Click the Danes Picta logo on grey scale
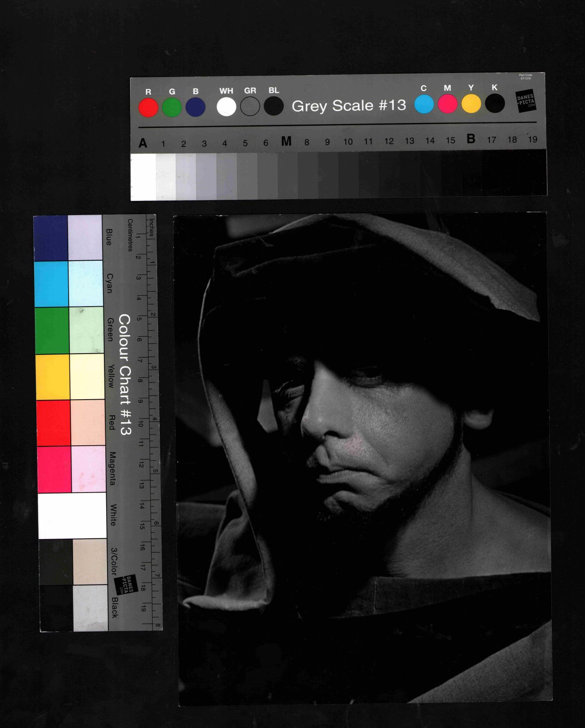 pos(526,101)
